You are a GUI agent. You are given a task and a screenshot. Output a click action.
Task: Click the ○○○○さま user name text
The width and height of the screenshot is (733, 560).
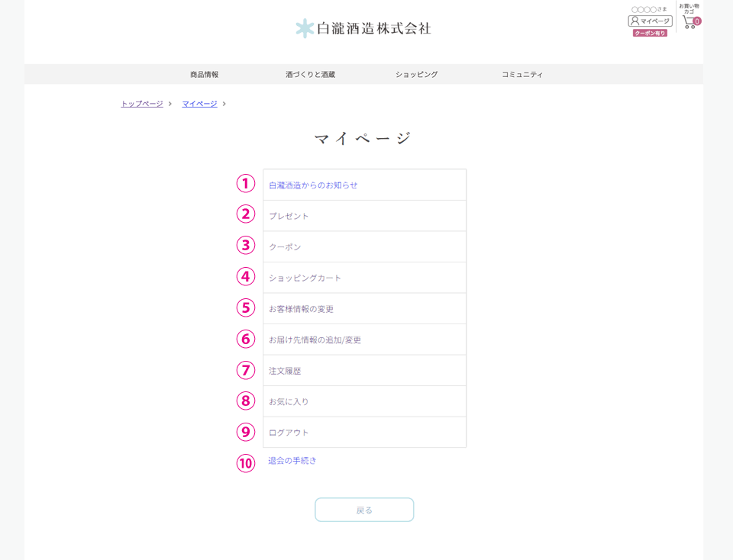(x=649, y=9)
